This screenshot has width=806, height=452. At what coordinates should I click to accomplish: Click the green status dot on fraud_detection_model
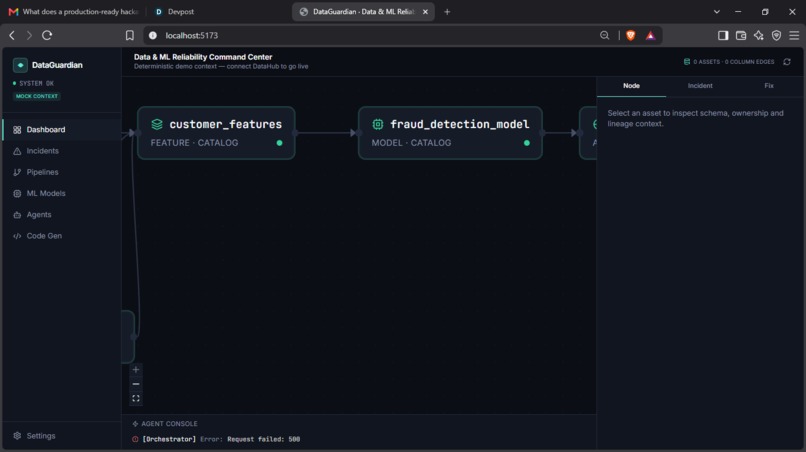point(527,143)
